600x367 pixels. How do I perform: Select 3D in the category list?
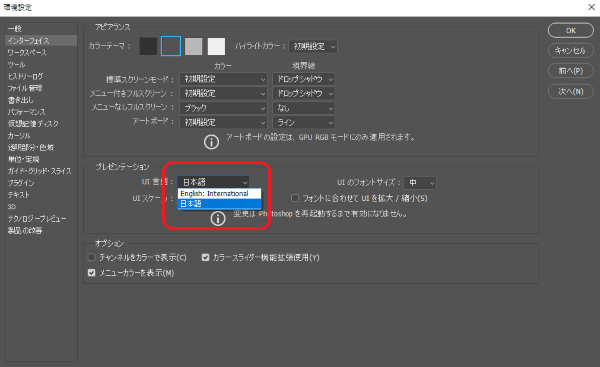point(41,207)
